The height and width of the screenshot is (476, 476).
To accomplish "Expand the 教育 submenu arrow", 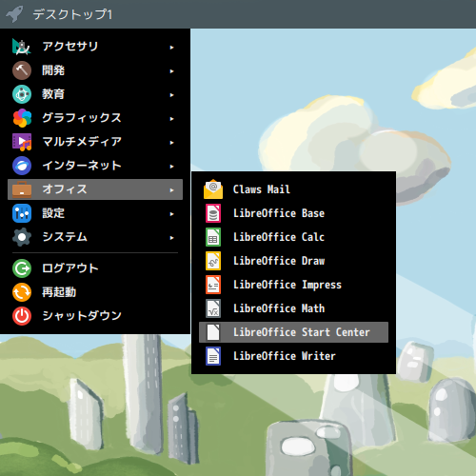I will [171, 95].
